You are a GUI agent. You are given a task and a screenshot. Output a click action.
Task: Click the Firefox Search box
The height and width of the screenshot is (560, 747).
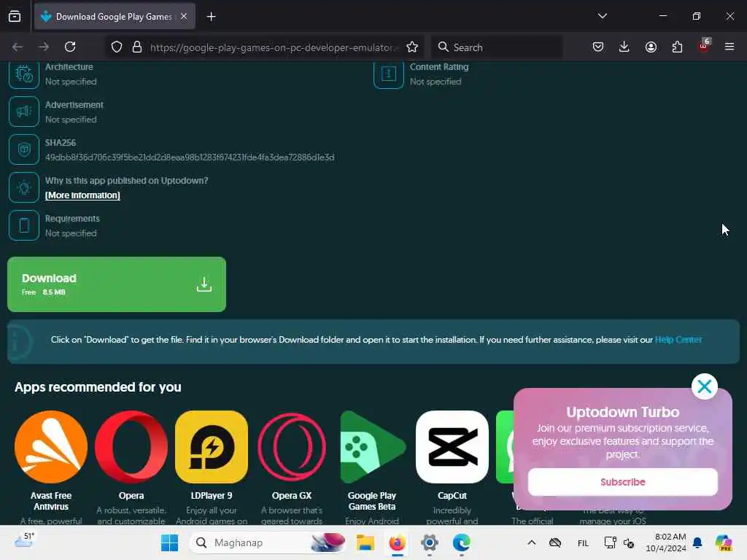click(x=497, y=47)
